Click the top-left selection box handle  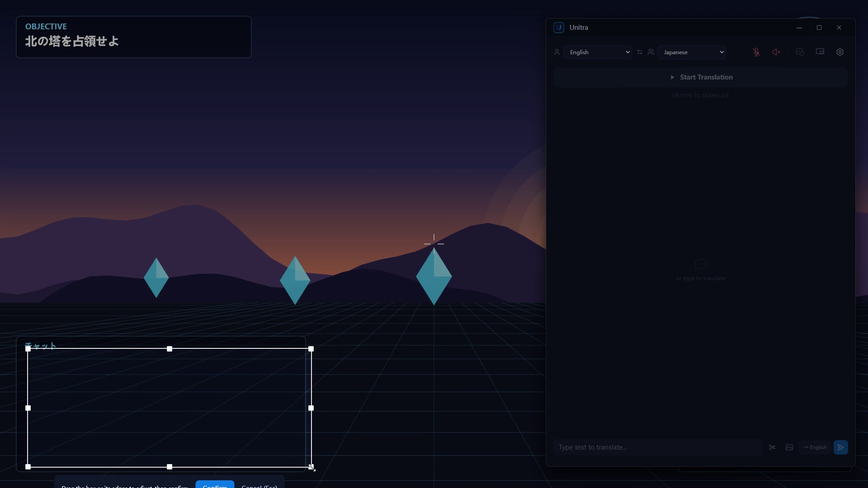(28, 349)
